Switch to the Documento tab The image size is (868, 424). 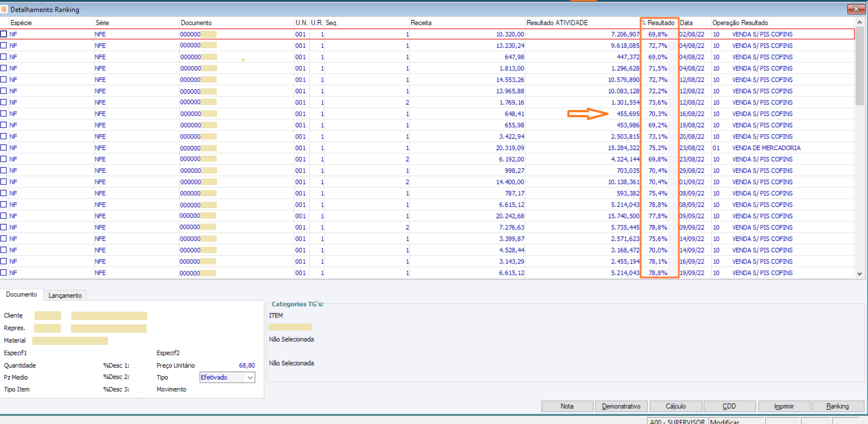[21, 294]
